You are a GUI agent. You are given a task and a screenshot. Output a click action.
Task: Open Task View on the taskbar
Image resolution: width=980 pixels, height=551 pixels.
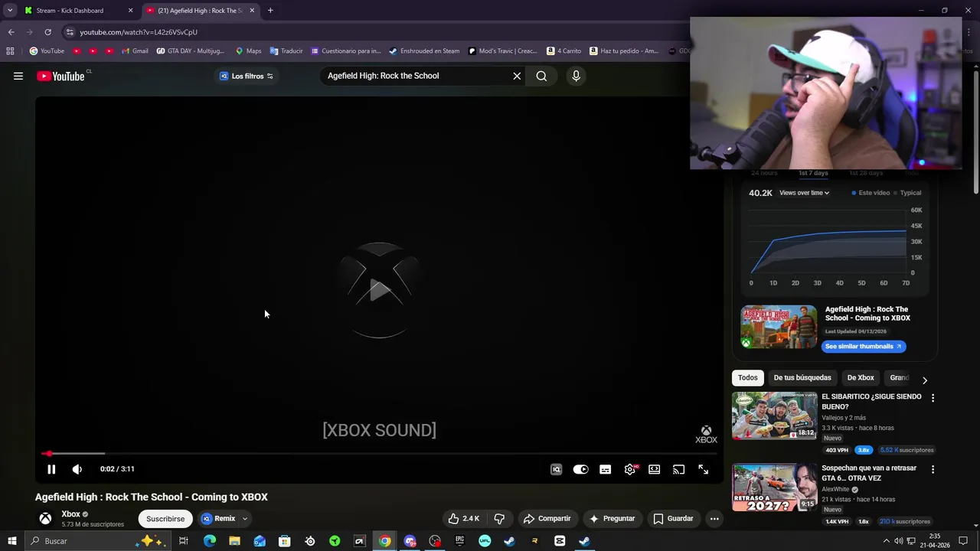click(184, 541)
